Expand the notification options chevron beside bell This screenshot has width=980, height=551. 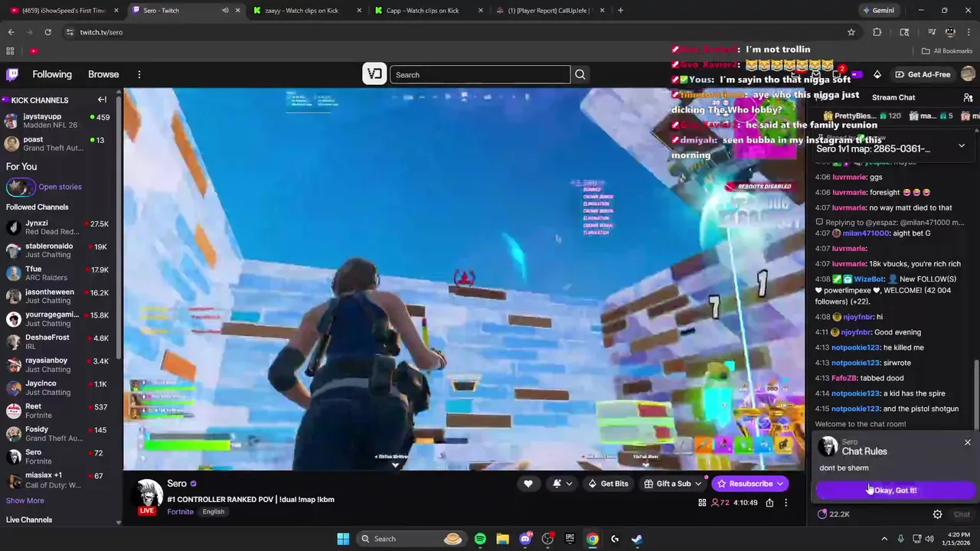569,484
